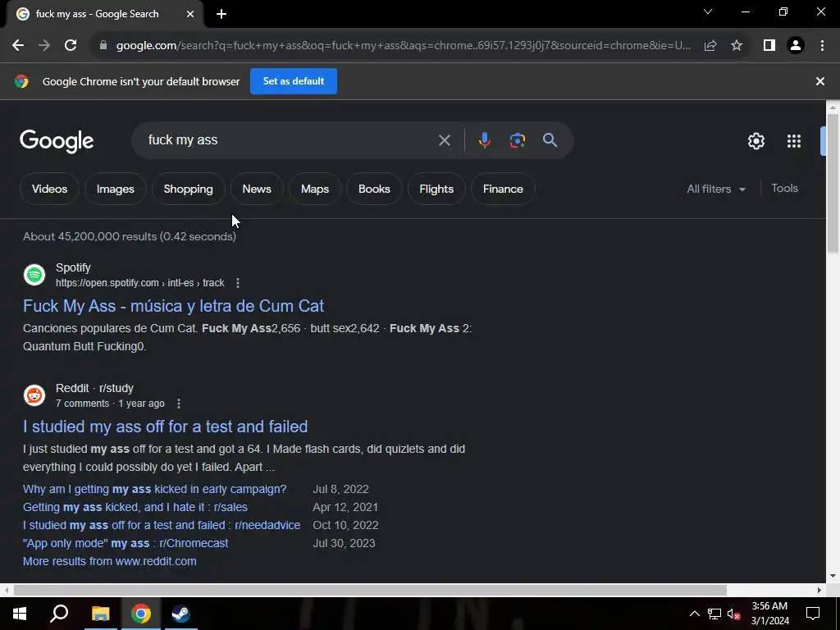Open the Chrome side panel

click(x=769, y=46)
